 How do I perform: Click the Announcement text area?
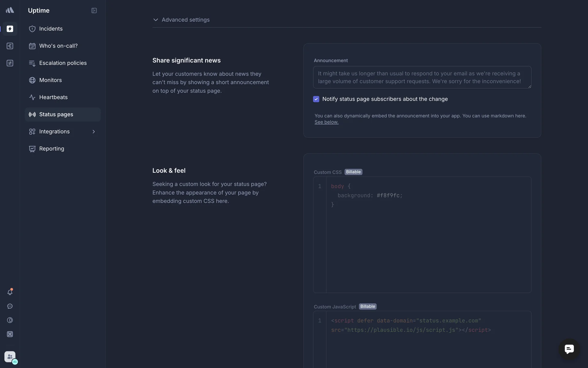pyautogui.click(x=422, y=77)
